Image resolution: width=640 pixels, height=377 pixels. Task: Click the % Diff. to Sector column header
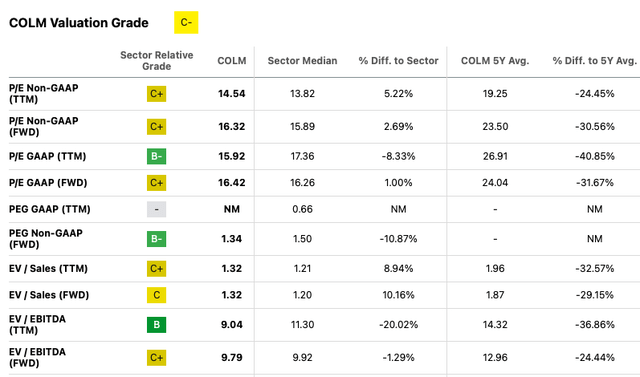point(398,61)
